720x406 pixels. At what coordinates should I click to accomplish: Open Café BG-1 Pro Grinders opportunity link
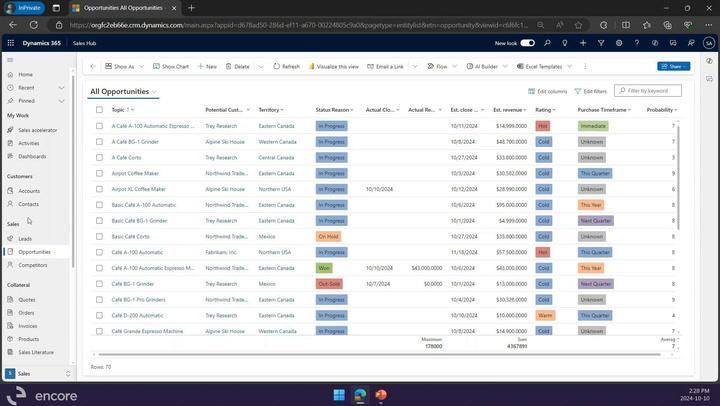(x=138, y=299)
